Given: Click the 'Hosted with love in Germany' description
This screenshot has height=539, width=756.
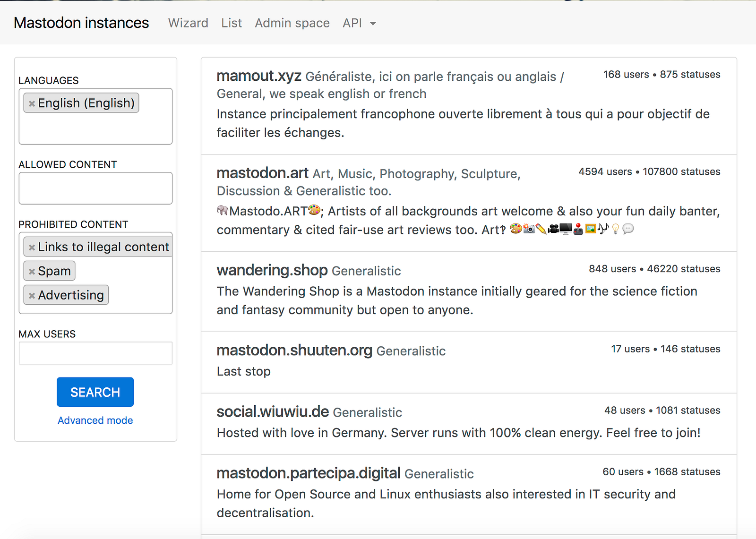Looking at the screenshot, I should (459, 433).
